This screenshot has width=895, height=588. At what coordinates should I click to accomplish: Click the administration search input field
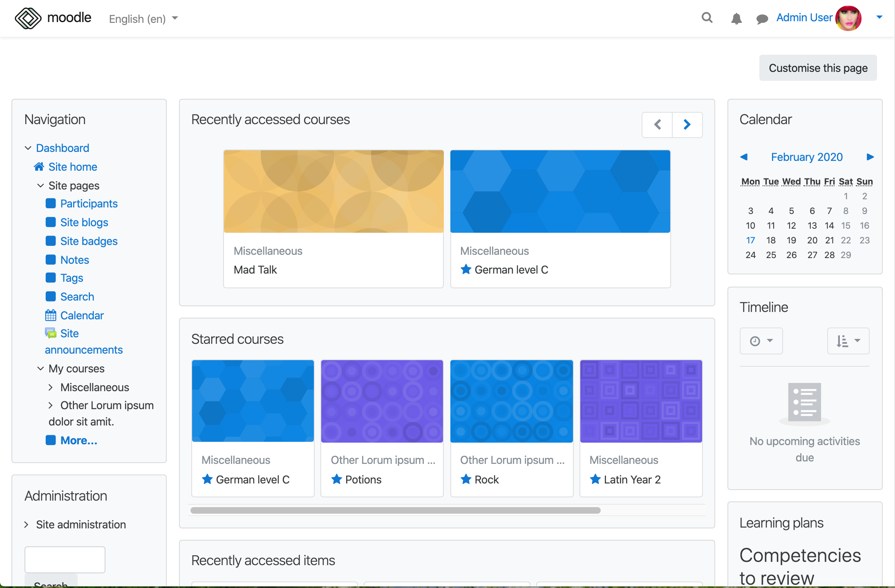click(65, 559)
